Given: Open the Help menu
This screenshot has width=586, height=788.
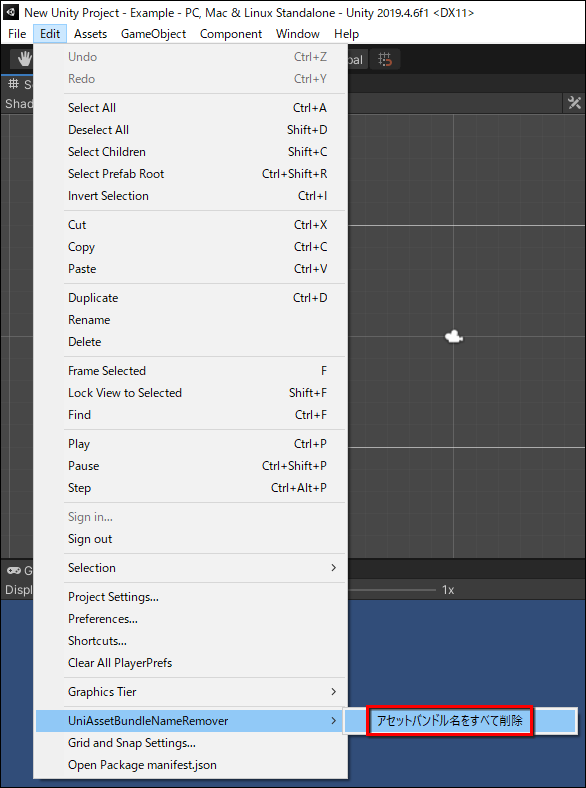Looking at the screenshot, I should (x=346, y=34).
